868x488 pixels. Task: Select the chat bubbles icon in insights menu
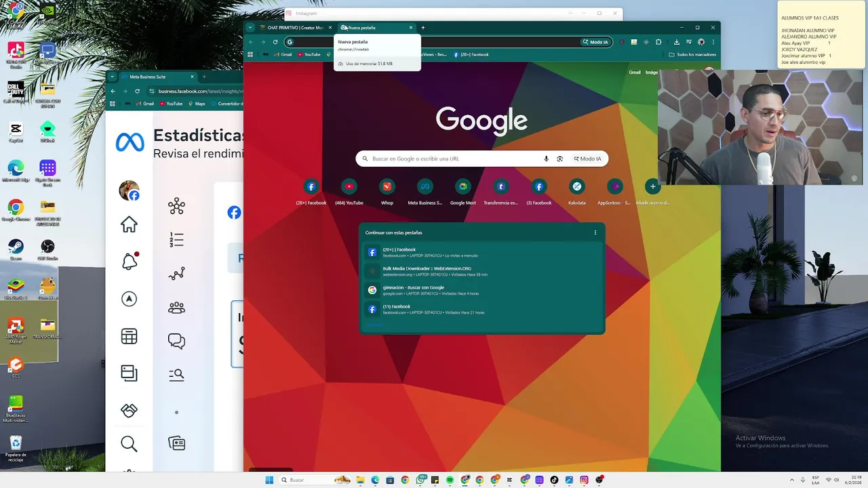176,342
